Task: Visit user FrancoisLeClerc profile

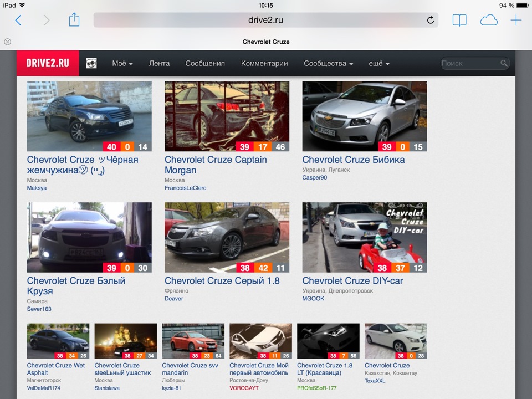Action: click(x=185, y=188)
